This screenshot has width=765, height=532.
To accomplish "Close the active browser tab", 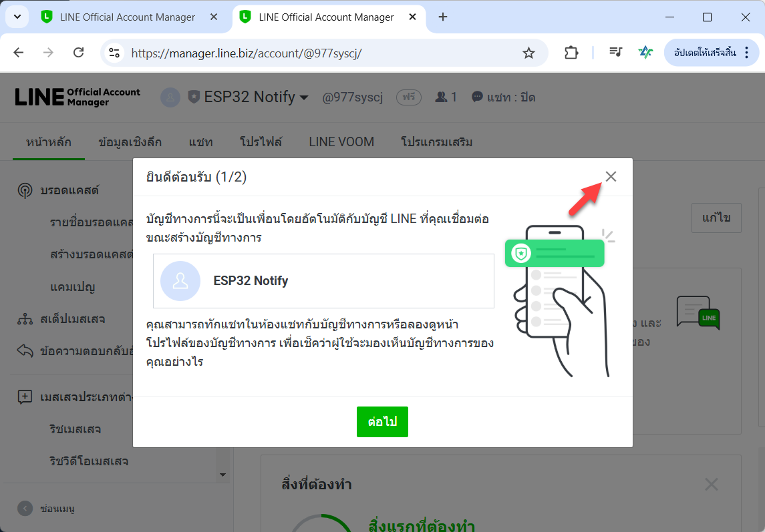I will pos(412,17).
